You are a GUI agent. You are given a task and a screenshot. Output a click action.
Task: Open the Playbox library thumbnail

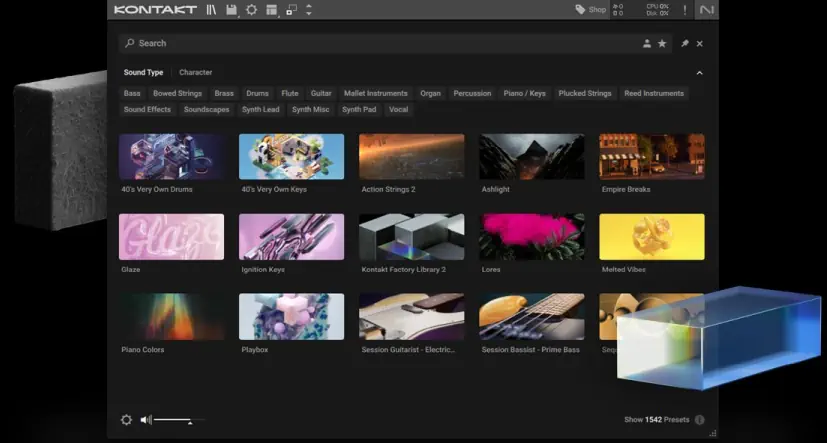click(x=292, y=316)
